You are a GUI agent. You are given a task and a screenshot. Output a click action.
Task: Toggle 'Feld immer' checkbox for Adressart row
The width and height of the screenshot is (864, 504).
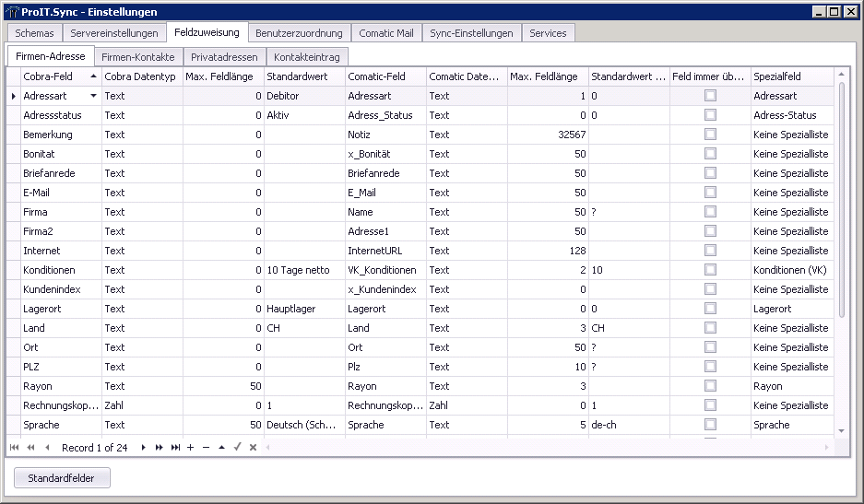pos(710,96)
